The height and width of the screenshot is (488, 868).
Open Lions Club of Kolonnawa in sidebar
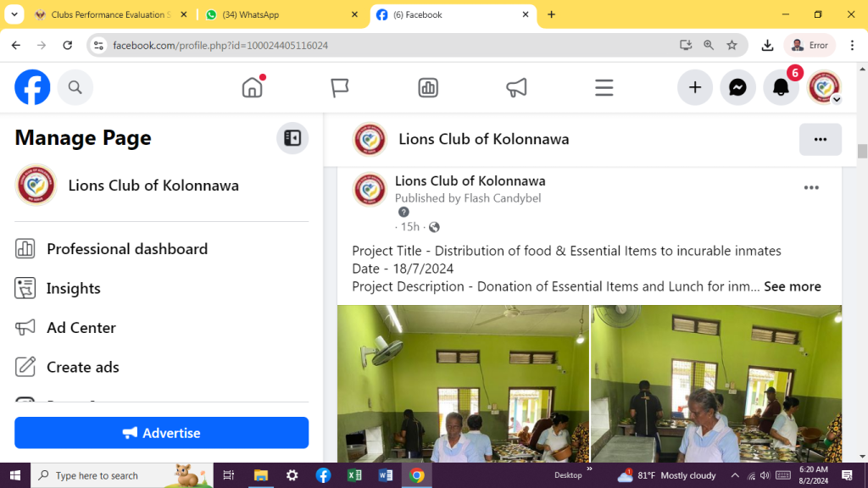[x=161, y=186]
